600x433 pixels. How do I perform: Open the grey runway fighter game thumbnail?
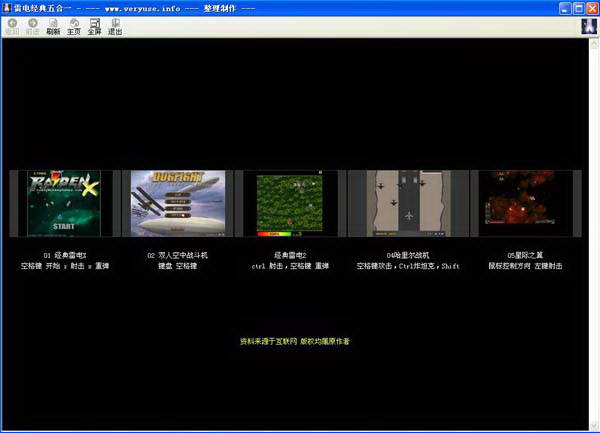(x=408, y=203)
